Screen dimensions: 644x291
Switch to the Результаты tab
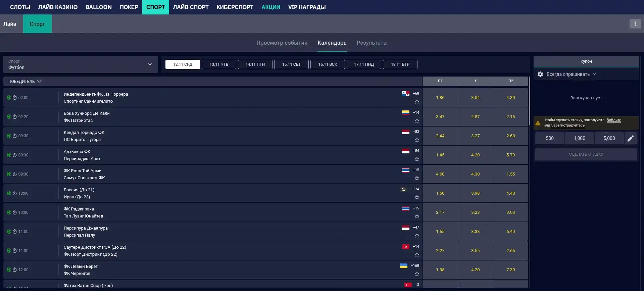pyautogui.click(x=372, y=43)
